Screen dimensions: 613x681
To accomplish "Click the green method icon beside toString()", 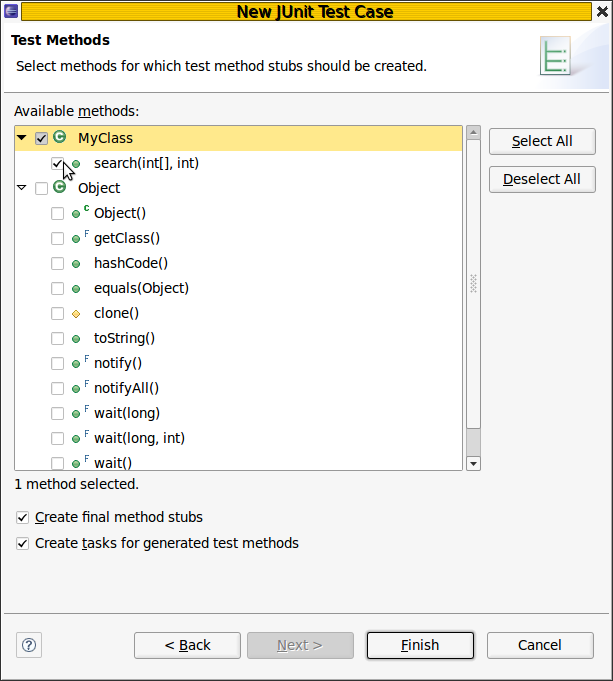I will [76, 339].
